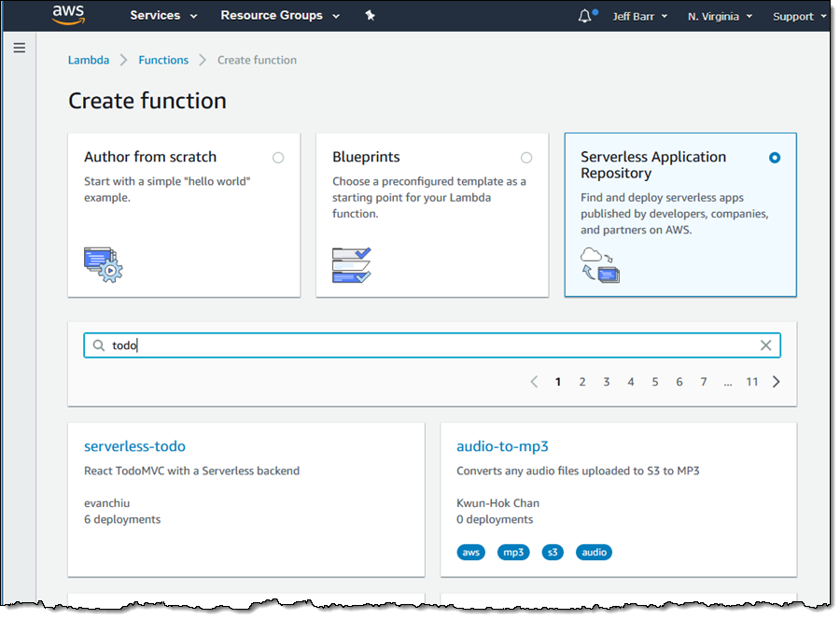Select Serverless Application Repository radio button

775,158
